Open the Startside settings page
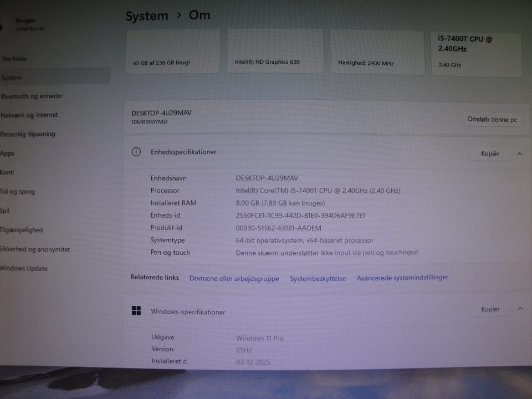Viewport: 532px width, 399px height. click(x=14, y=59)
